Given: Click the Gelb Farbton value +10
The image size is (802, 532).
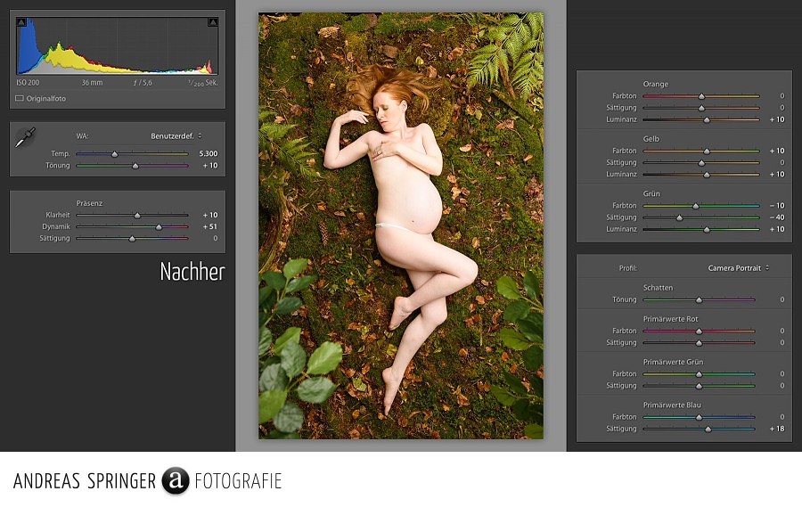Looking at the screenshot, I should (777, 151).
